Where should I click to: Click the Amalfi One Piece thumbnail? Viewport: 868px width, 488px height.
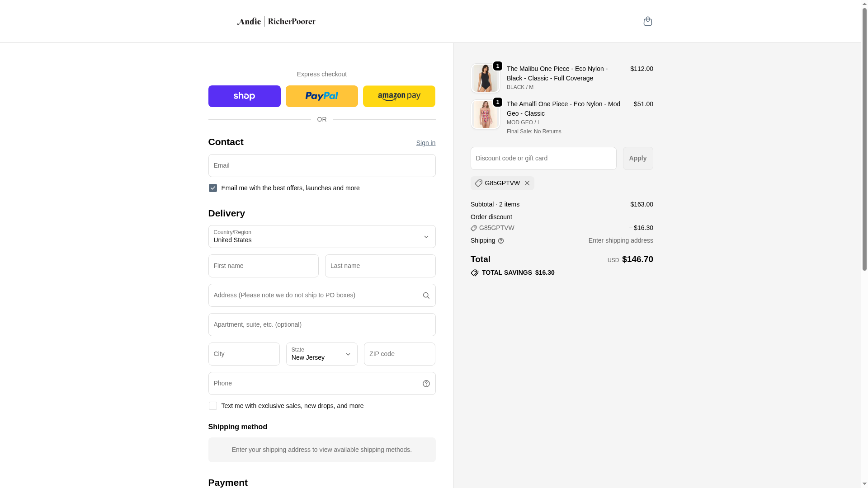point(485,114)
